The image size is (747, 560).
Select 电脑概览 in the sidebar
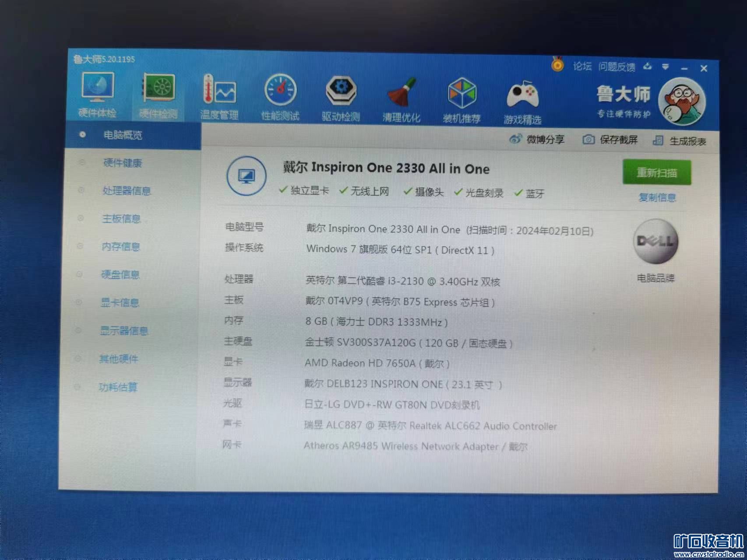pos(133,135)
